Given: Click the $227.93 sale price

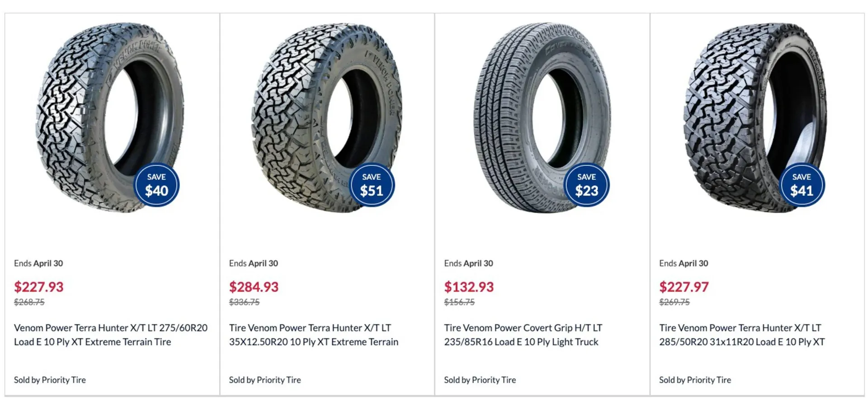Looking at the screenshot, I should point(39,287).
